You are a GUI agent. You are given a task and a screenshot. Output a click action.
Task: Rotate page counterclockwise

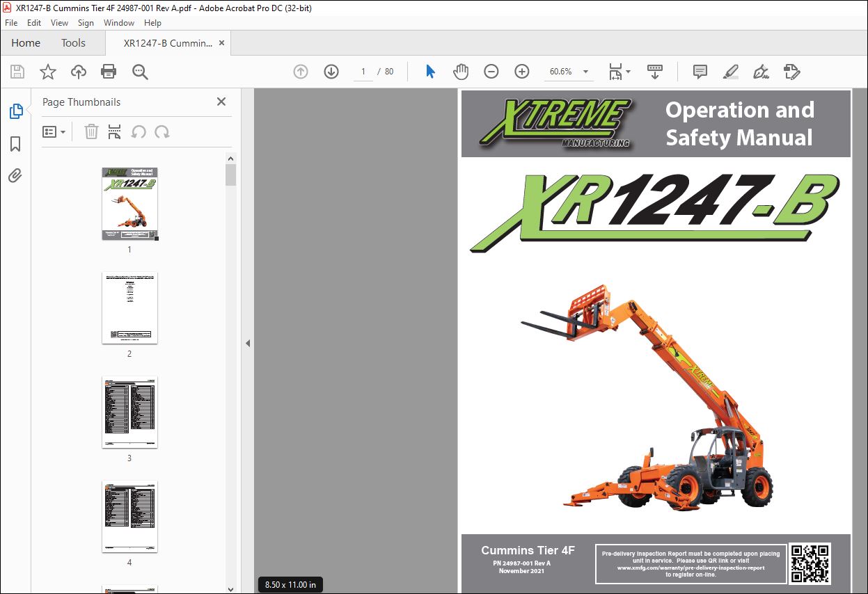139,131
